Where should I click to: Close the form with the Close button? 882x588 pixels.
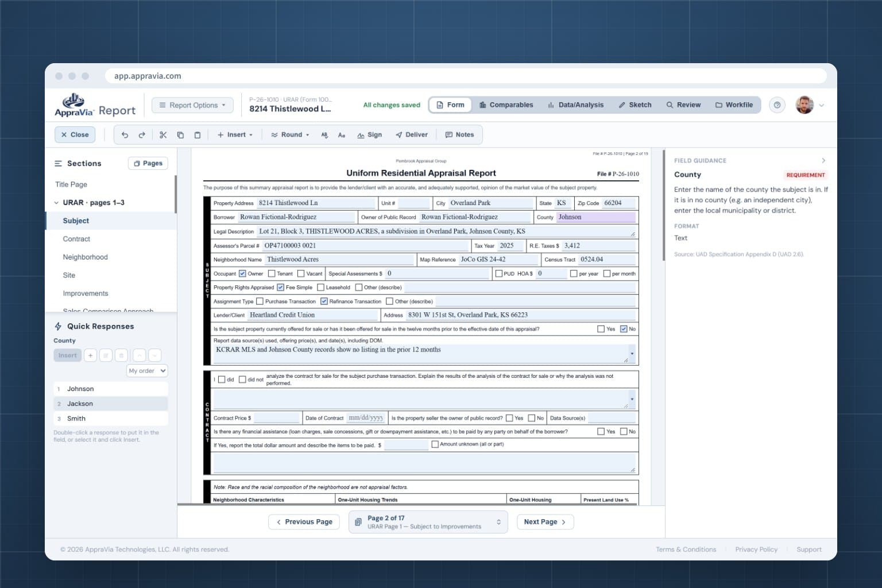pos(75,135)
